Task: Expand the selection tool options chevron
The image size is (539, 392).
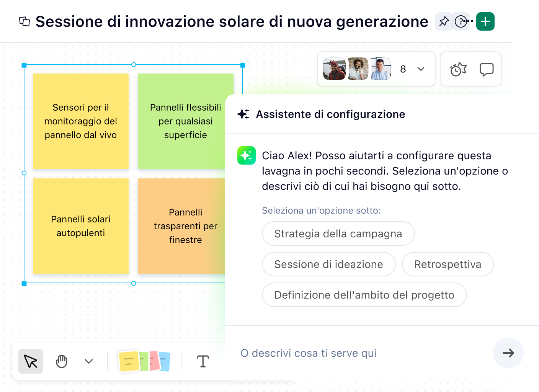Action: tap(88, 361)
